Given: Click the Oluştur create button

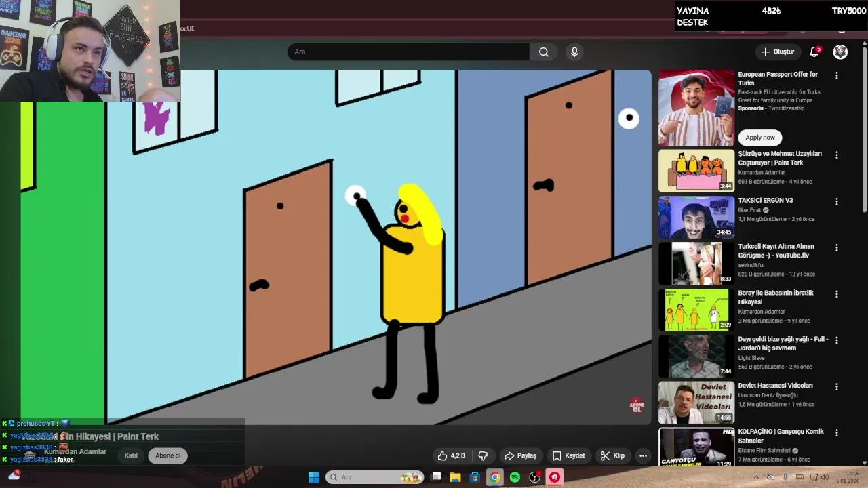Looking at the screenshot, I should click(x=777, y=52).
